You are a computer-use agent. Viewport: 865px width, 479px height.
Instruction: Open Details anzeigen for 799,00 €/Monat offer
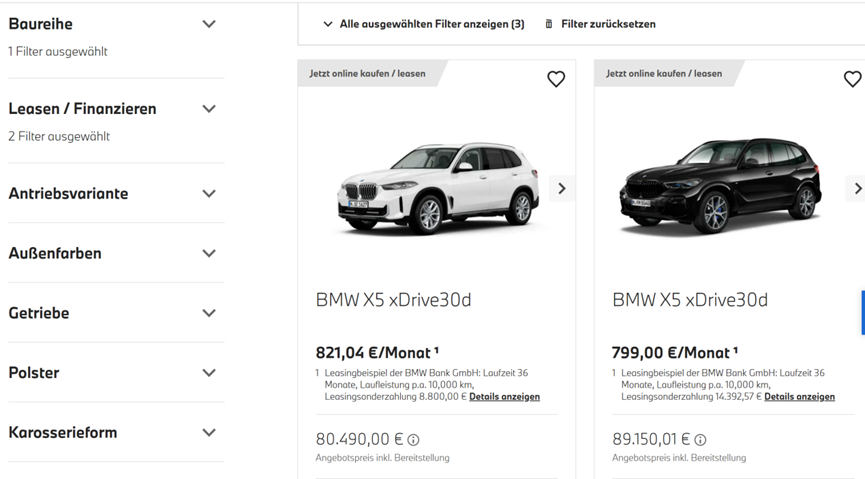click(799, 397)
